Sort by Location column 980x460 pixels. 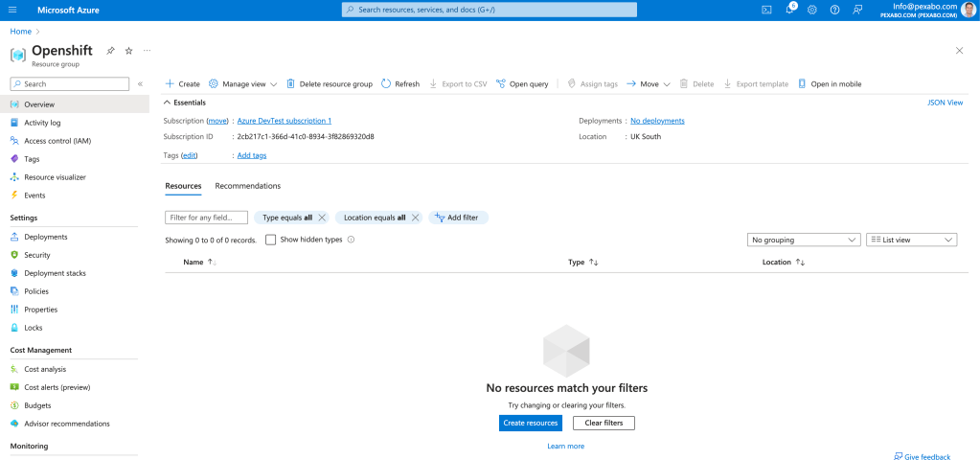point(784,263)
